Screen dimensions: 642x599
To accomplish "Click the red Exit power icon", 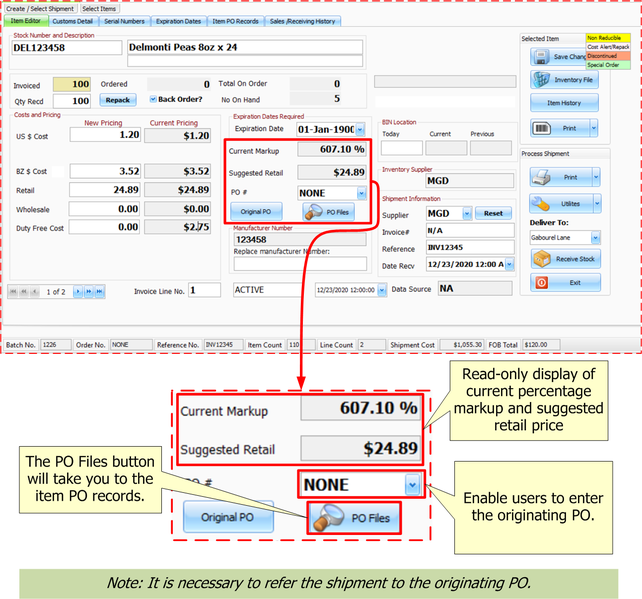I will pos(542,283).
